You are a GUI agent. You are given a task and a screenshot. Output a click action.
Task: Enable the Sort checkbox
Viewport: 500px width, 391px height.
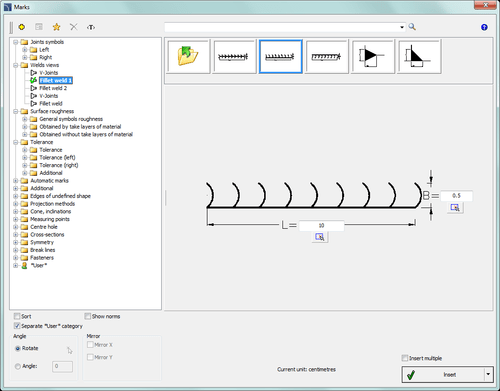coord(17,316)
